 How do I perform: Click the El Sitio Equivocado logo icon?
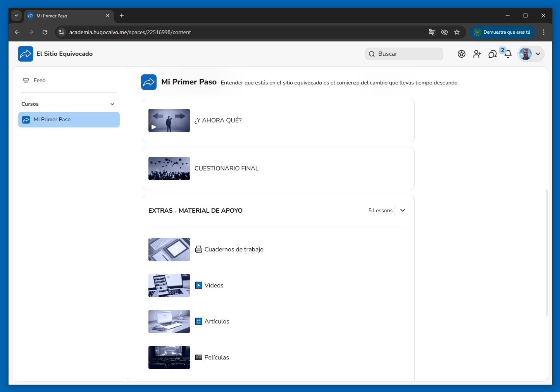[26, 54]
